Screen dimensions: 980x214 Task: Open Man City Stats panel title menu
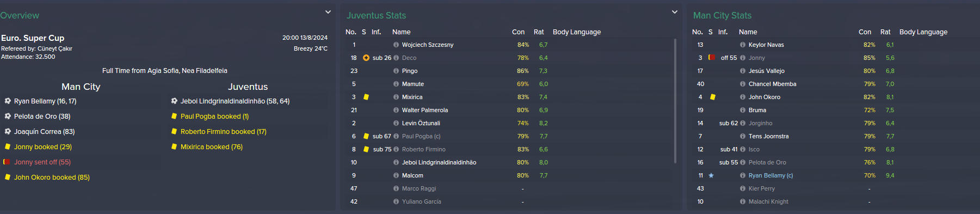pos(722,15)
